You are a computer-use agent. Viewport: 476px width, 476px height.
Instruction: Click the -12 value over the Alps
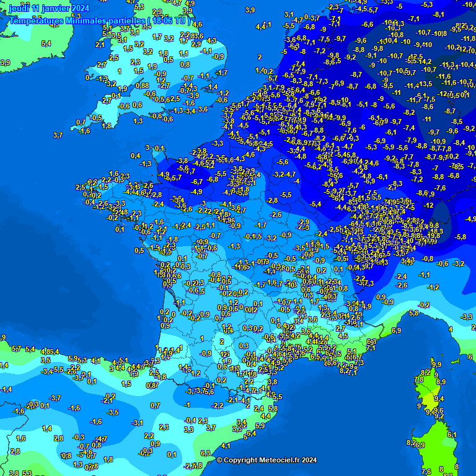click(428, 206)
